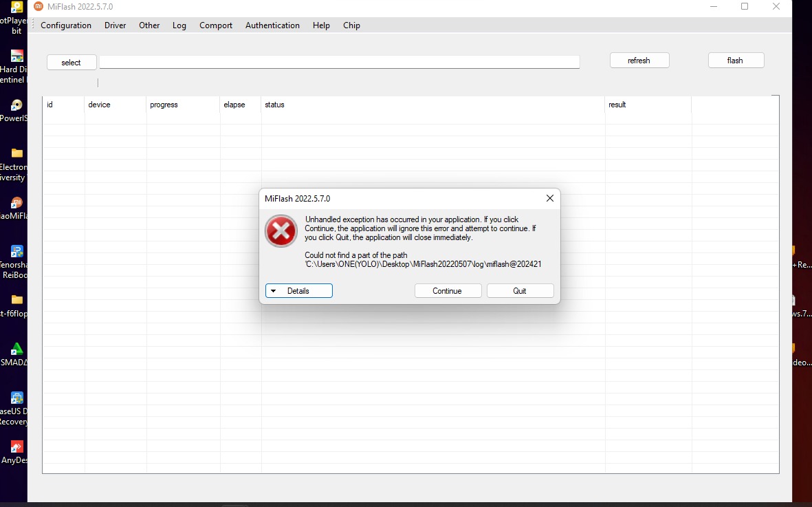The width and height of the screenshot is (812, 507).
Task: Open the Authentication menu
Action: click(272, 25)
